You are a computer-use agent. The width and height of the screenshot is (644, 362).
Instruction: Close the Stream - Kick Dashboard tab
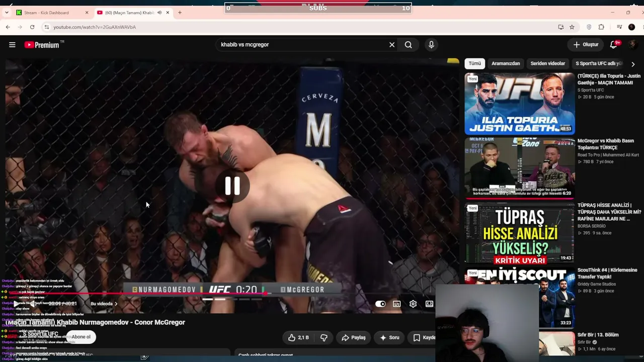click(x=87, y=13)
